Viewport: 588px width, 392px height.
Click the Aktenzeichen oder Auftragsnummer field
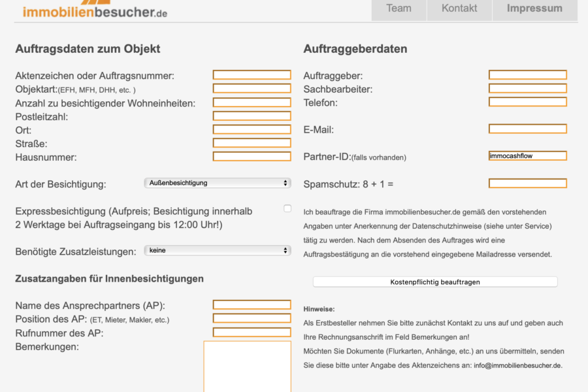click(252, 75)
